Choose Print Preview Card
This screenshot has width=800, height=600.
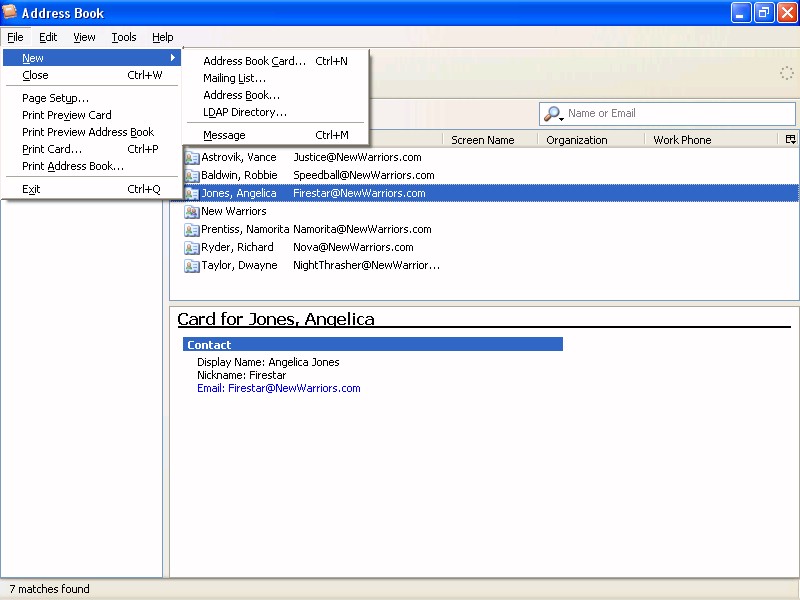(92, 115)
